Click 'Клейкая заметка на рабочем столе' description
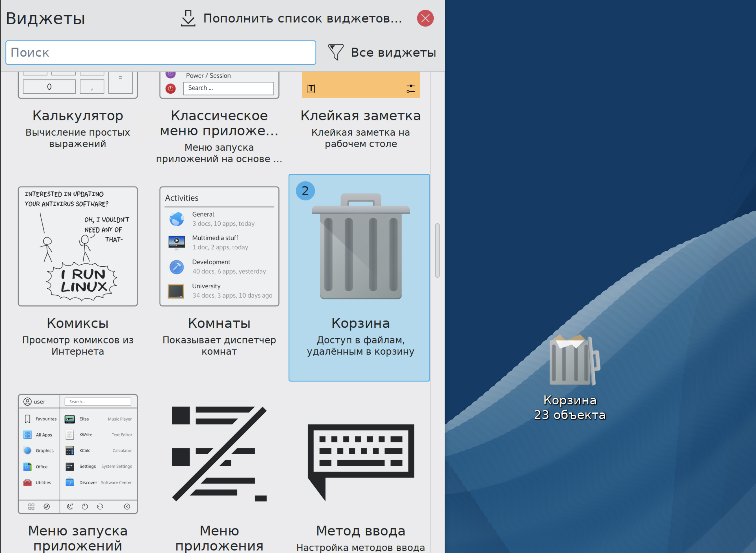The height and width of the screenshot is (553, 756). pos(360,138)
